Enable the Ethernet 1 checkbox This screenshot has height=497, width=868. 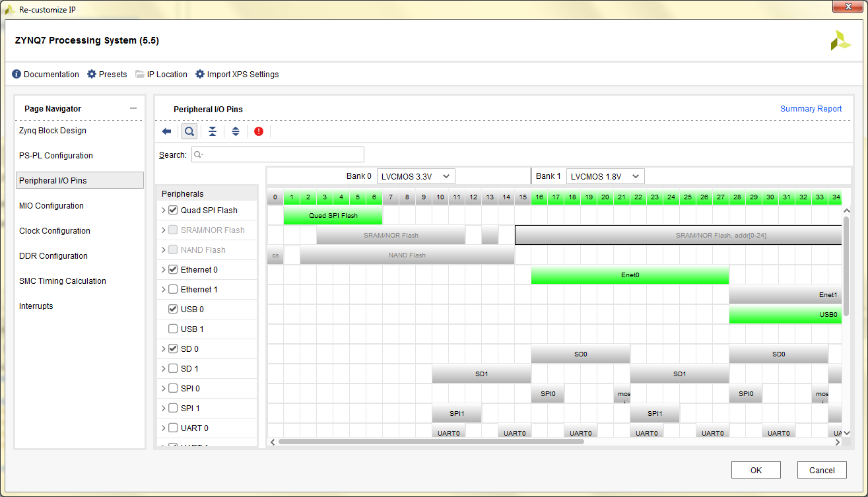(x=173, y=290)
